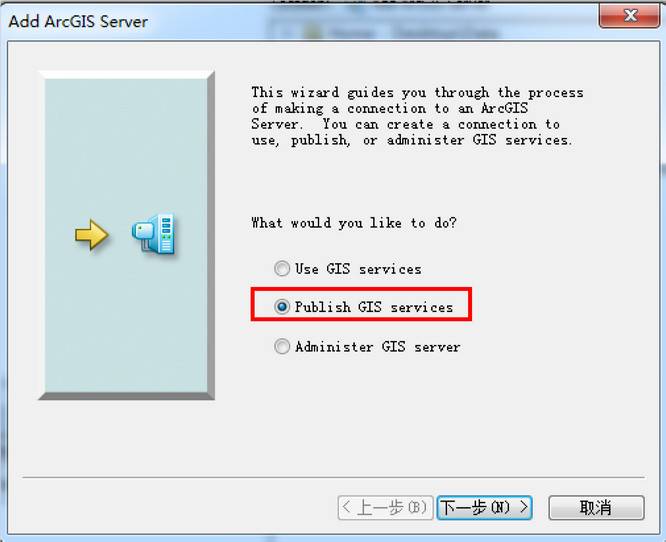Go forward with the 下一步(N) button
This screenshot has width=666, height=542.
pyautogui.click(x=484, y=507)
